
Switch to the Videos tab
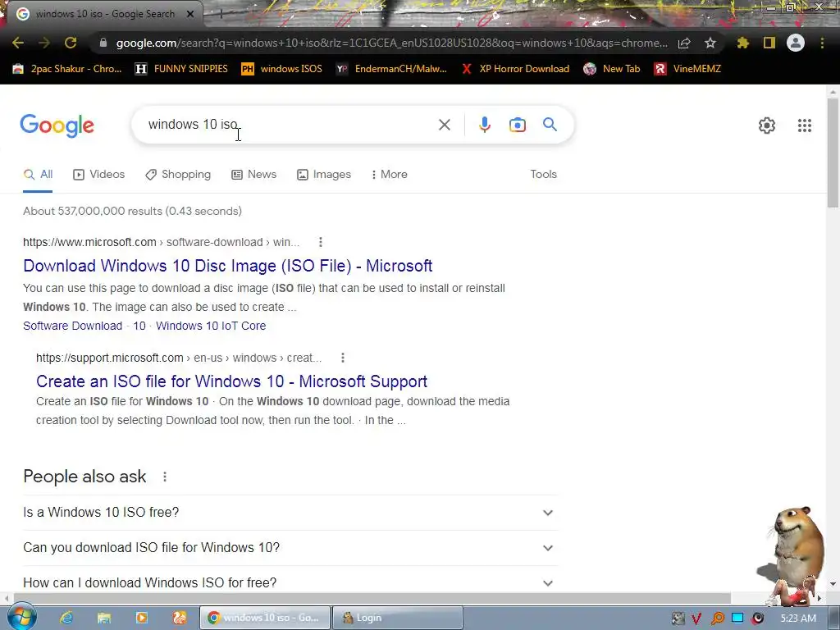[99, 174]
